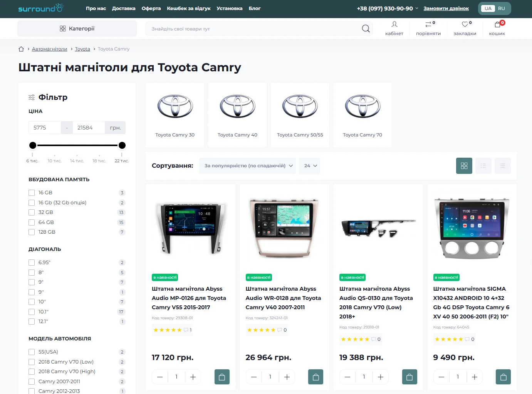Add SIGMA X10432 to cart

(503, 377)
